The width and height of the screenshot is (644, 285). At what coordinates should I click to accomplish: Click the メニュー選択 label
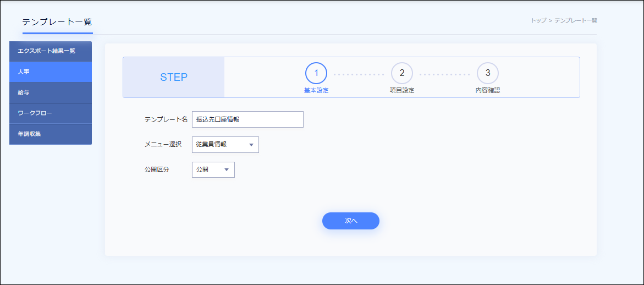(163, 145)
